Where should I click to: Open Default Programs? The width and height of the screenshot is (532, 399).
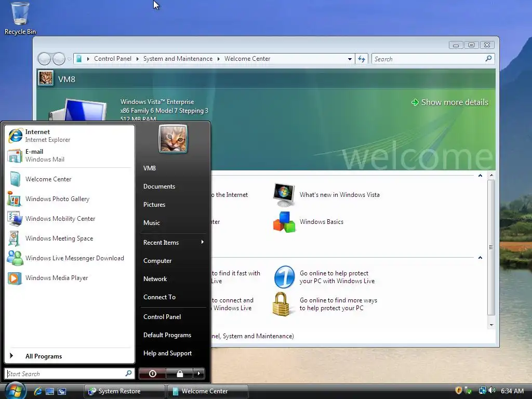(x=173, y=335)
